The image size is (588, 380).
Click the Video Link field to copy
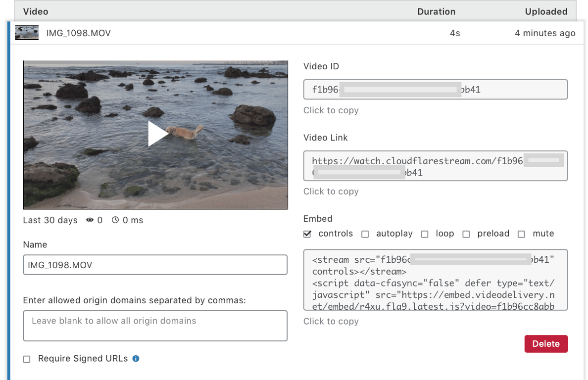436,166
